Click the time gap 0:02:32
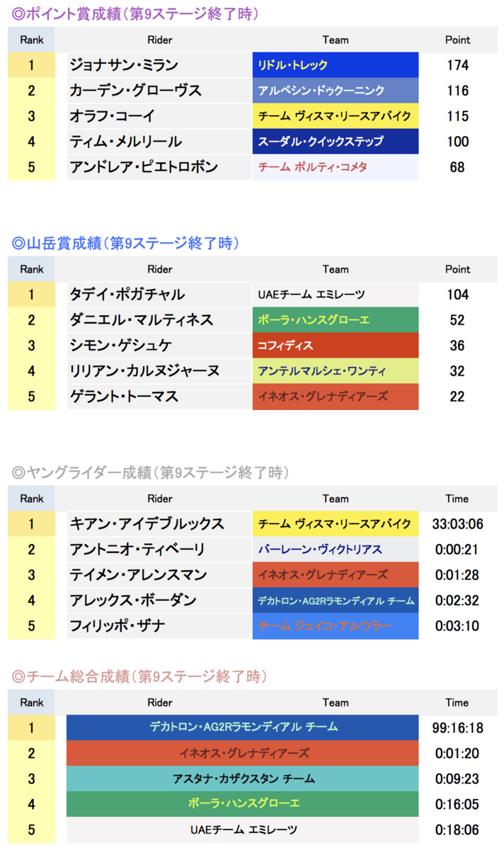Screen dimensions: 504x850 458,601
